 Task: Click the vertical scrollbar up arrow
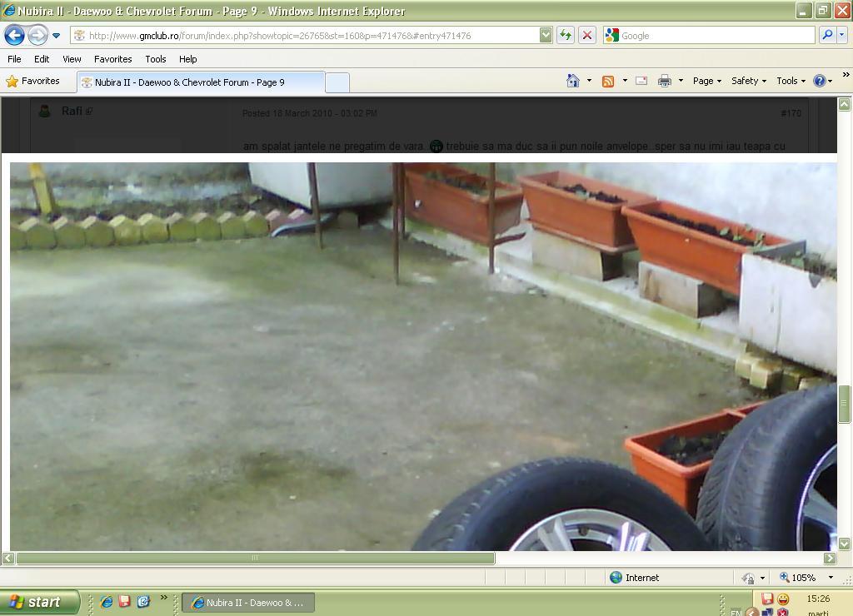[844, 104]
